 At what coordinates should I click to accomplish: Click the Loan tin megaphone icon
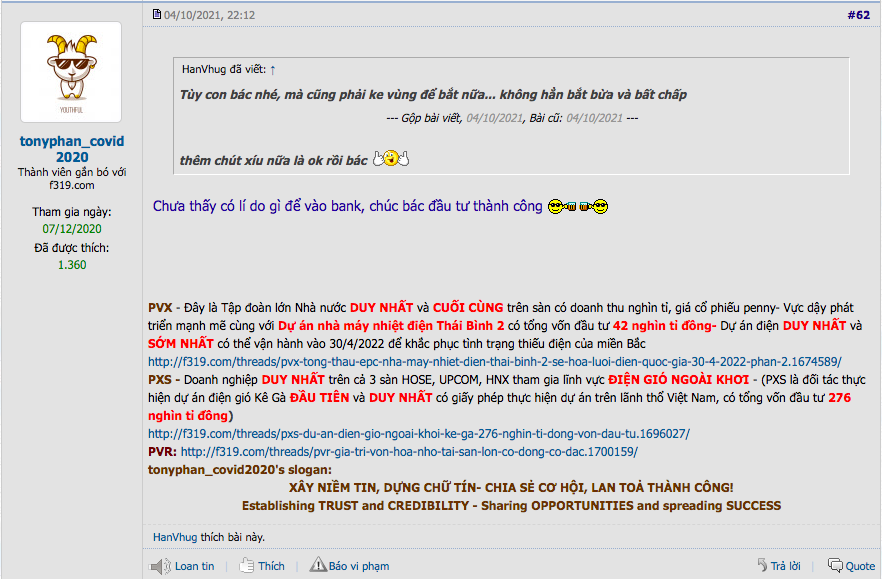[x=160, y=566]
